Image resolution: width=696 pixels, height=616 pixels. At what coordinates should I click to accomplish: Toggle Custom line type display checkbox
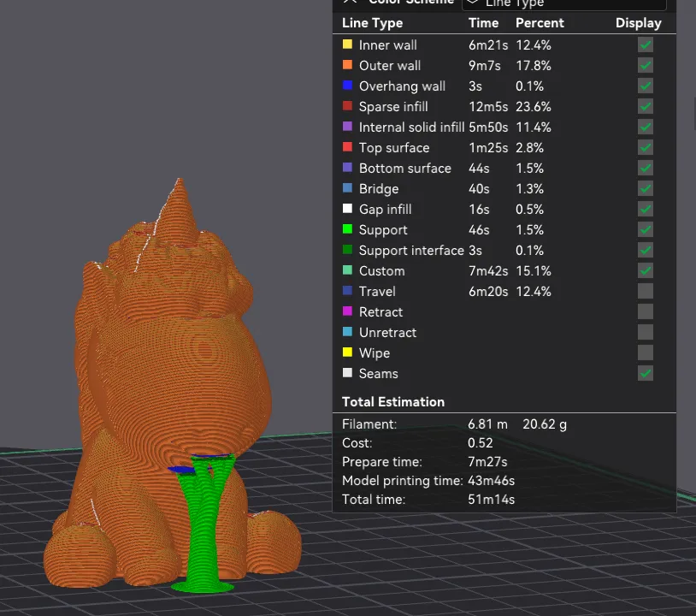646,270
